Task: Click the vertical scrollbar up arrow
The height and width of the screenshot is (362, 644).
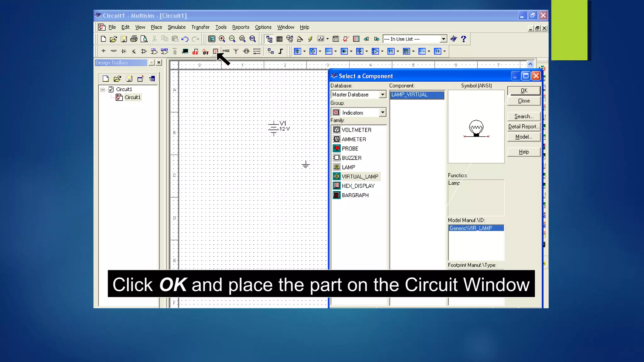Action: point(530,64)
